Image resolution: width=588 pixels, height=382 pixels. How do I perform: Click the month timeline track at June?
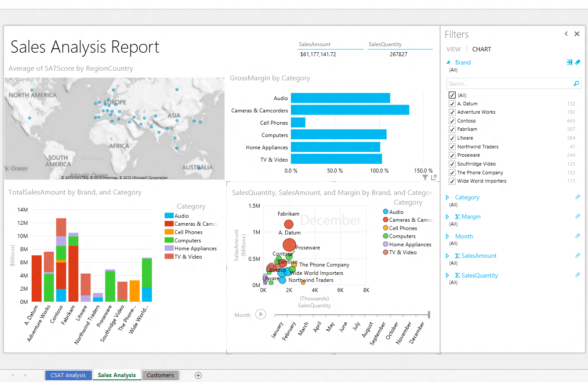click(x=344, y=315)
